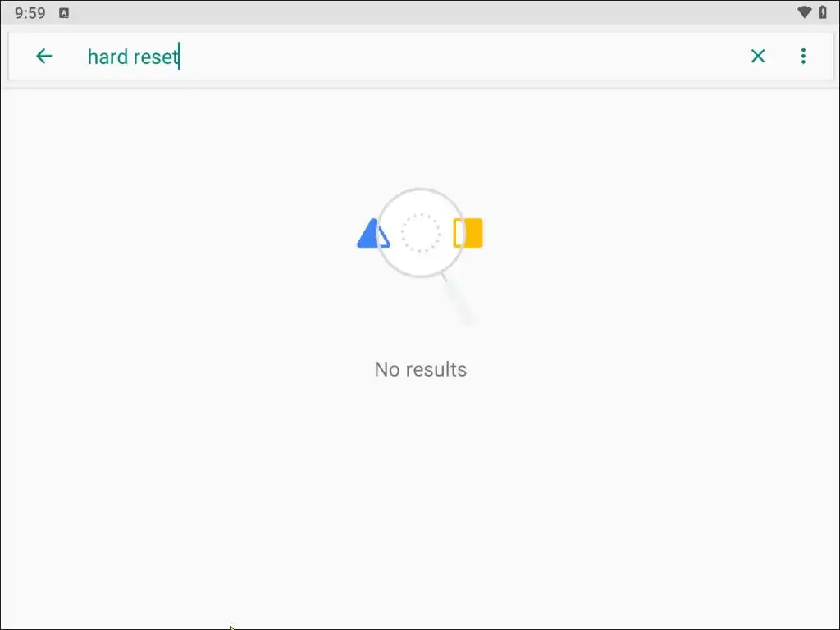Tap the Wi-Fi signal status icon

point(804,12)
